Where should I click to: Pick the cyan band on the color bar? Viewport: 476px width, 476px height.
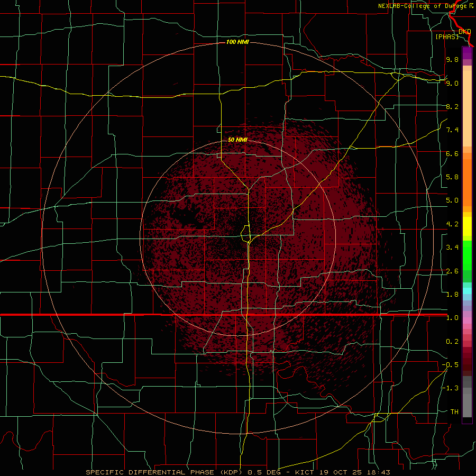click(x=467, y=291)
